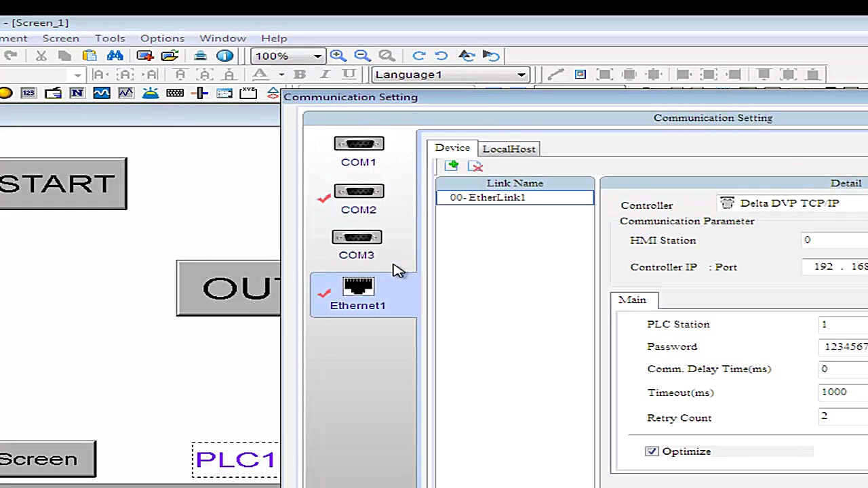The width and height of the screenshot is (868, 488).
Task: Click the open screen folder icon
Action: [170, 56]
